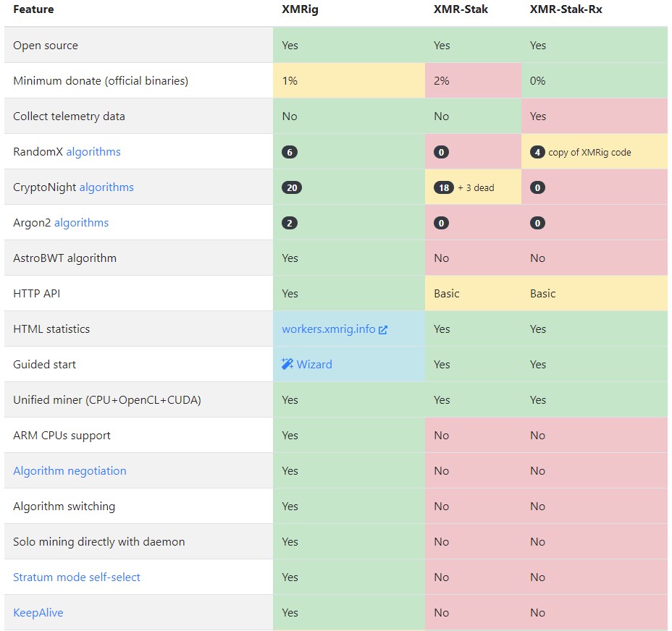
Task: Select the Guided start label
Action: coord(44,365)
